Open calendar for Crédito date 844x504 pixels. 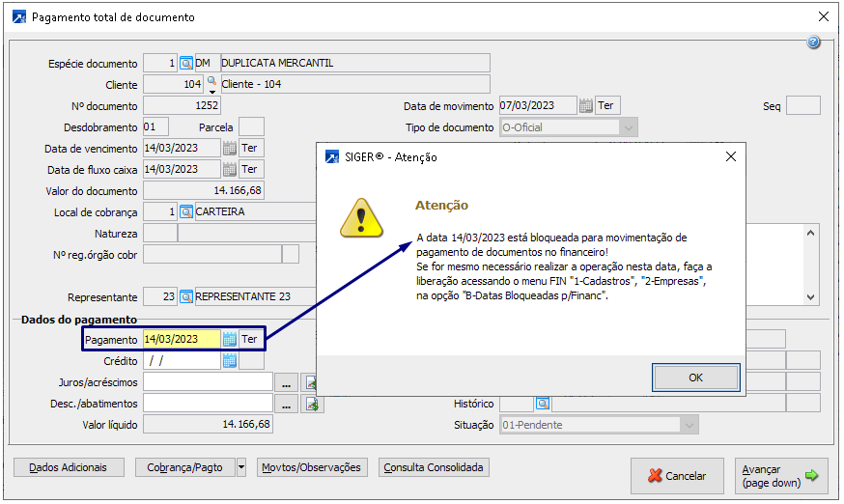click(229, 361)
